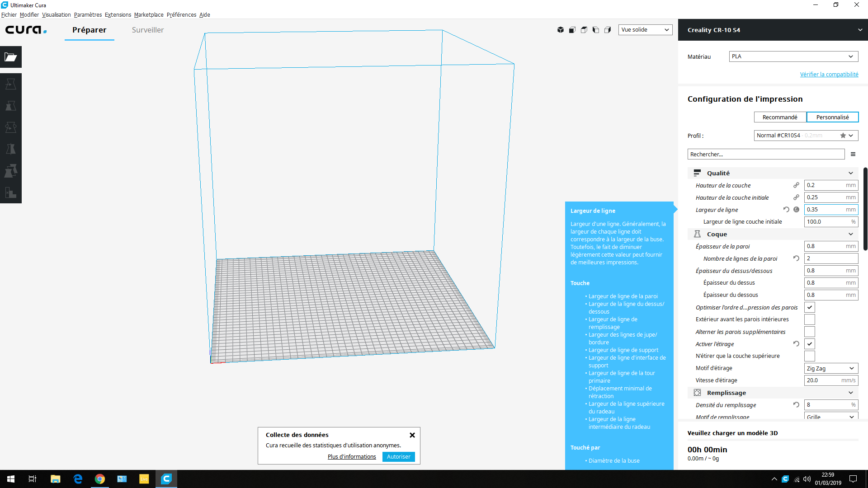The width and height of the screenshot is (868, 488).
Task: Reset the Densité du remplissage setting
Action: [x=796, y=405]
